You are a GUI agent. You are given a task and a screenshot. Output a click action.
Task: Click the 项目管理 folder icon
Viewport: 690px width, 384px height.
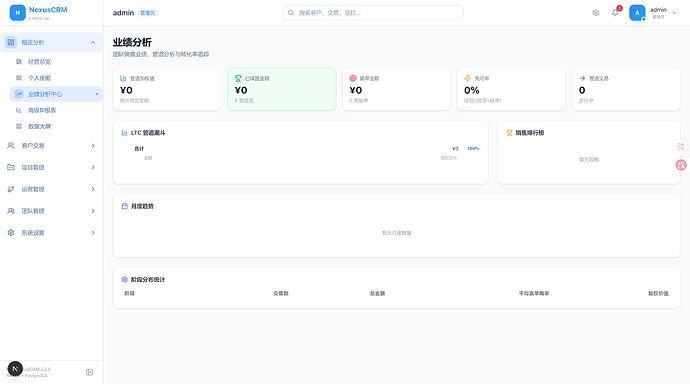pos(11,168)
